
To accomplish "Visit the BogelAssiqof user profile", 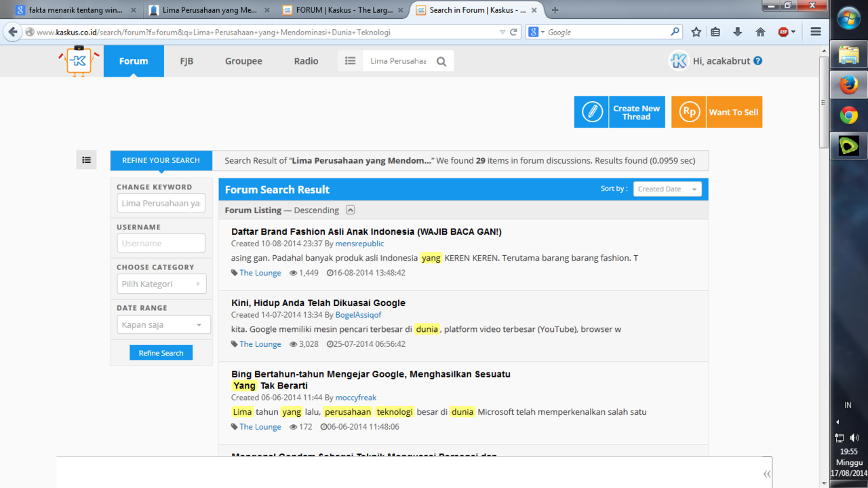I will pos(358,315).
